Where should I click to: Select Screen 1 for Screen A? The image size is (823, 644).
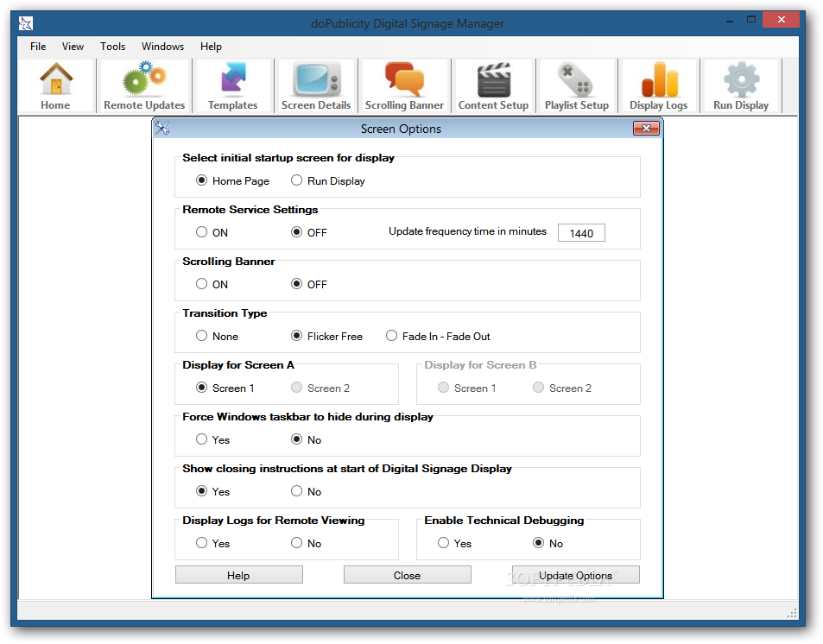(225, 388)
